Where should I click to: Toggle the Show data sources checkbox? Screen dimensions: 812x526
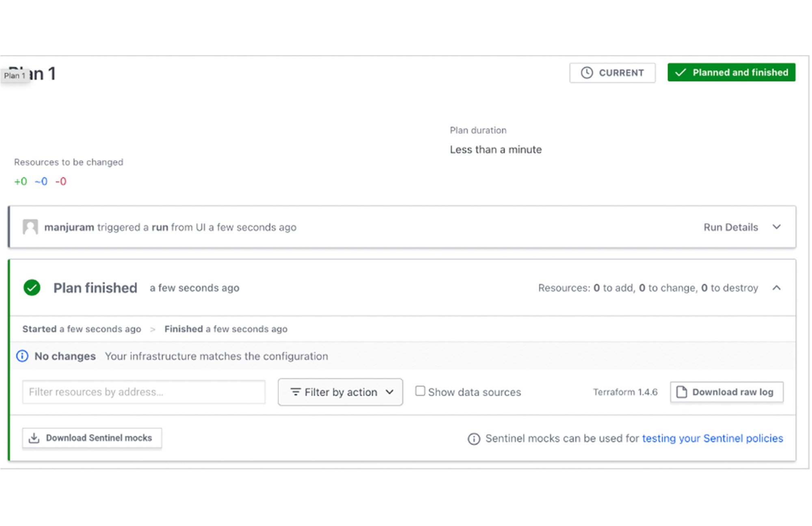pyautogui.click(x=420, y=392)
